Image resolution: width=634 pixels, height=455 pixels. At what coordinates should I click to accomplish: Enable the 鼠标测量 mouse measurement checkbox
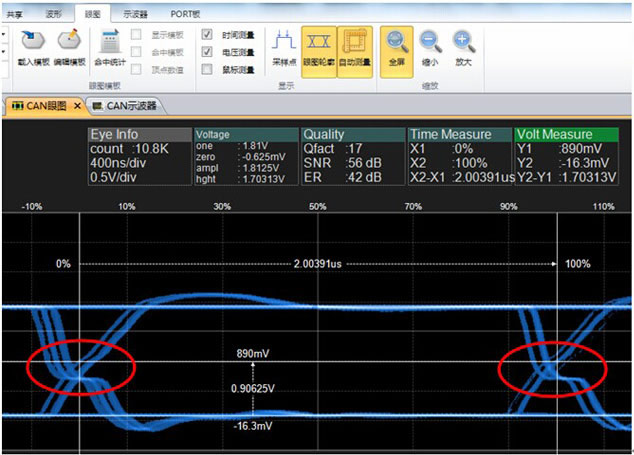pyautogui.click(x=207, y=70)
